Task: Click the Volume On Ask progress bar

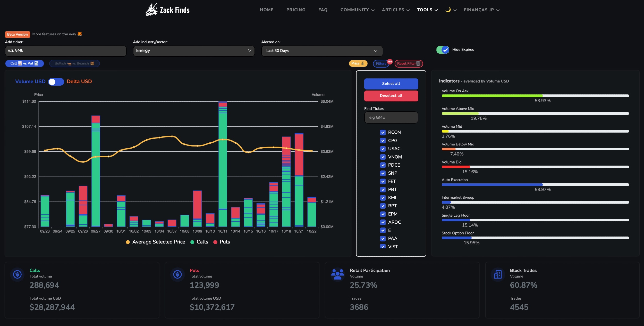Action: click(x=535, y=96)
